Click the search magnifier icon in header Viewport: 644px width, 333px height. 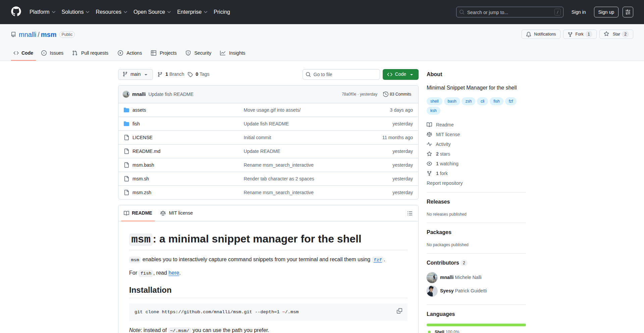pyautogui.click(x=462, y=12)
